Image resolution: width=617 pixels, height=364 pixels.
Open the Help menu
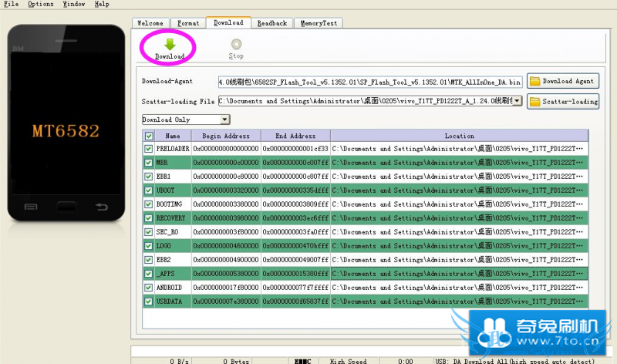(x=102, y=4)
